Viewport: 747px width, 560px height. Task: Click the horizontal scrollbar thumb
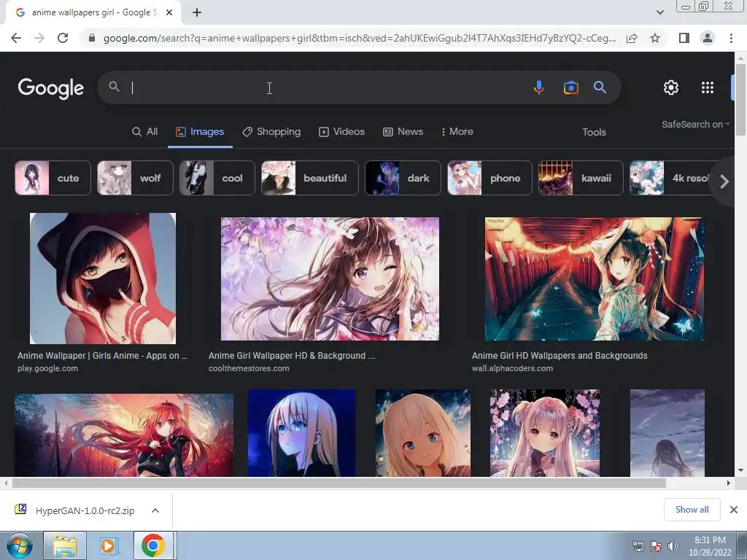[339, 483]
